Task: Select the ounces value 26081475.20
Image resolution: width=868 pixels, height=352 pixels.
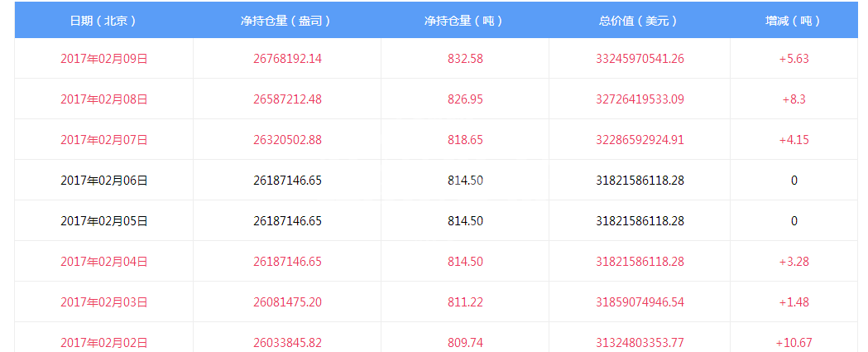Action: 287,302
